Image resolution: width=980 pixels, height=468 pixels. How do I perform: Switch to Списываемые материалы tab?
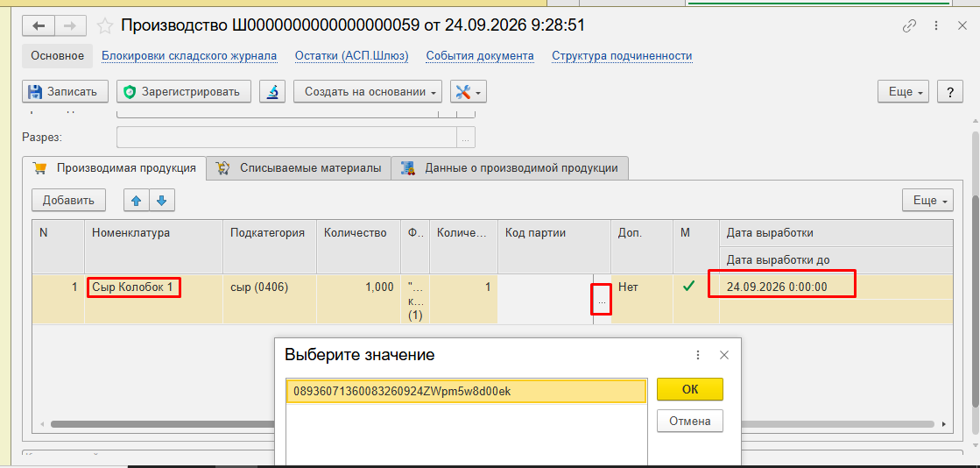(299, 167)
